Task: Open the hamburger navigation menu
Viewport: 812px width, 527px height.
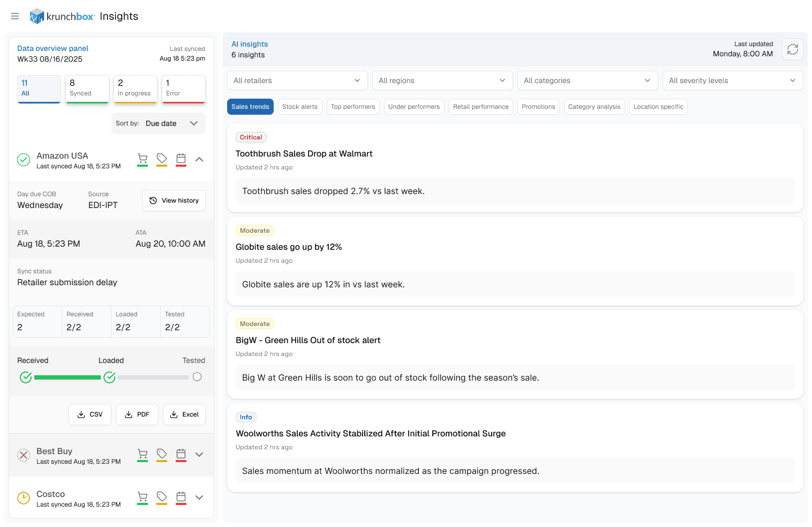Action: pos(15,16)
